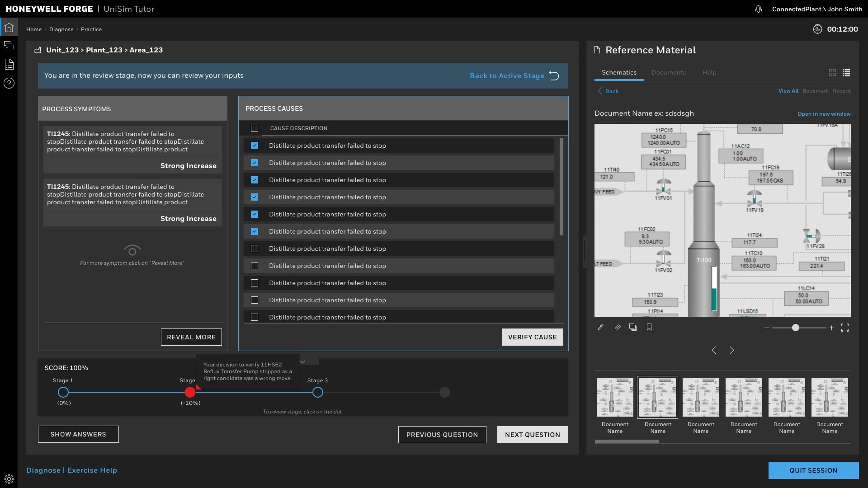Uncheck the sixth cause row checkbox

tap(255, 231)
